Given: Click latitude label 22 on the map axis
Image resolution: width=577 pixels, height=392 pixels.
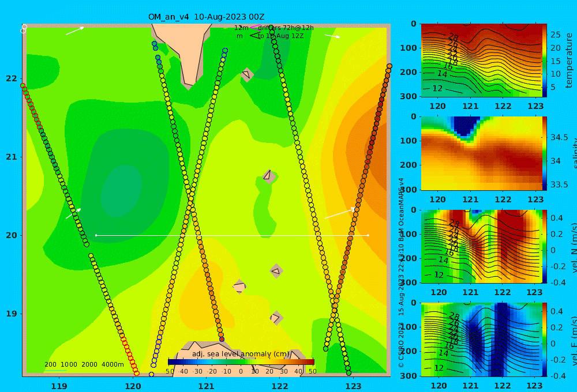Looking at the screenshot, I should coord(12,78).
